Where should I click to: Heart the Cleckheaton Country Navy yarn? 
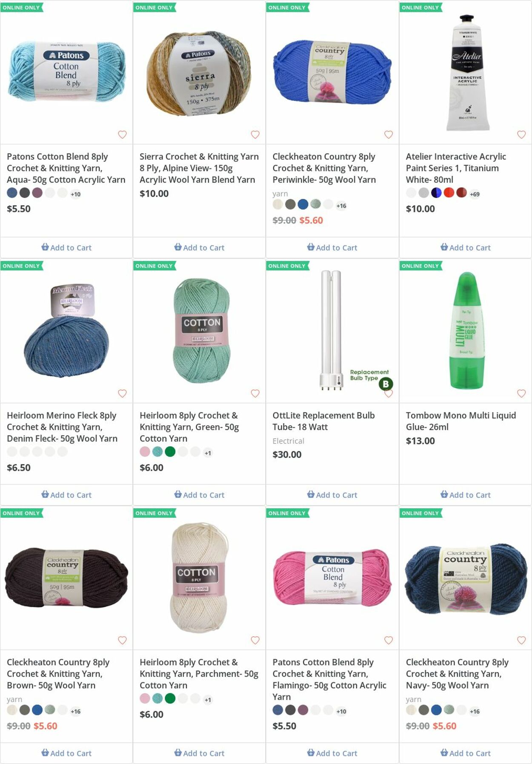coord(521,640)
